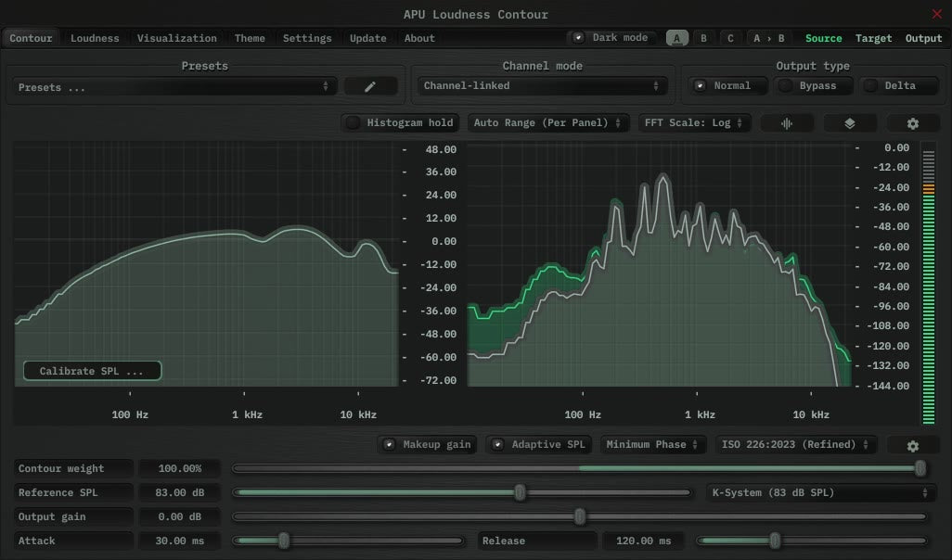
Task: Close the APU Loudness Contour window
Action: (937, 14)
